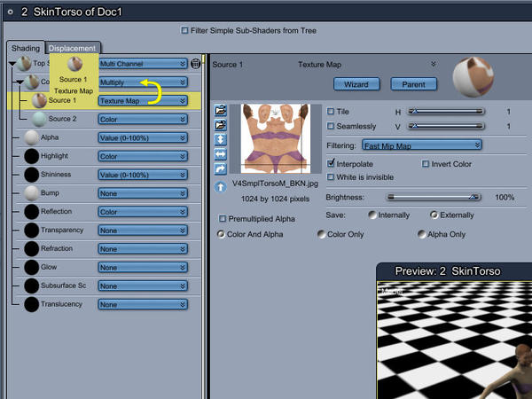
Task: Open the Source 1 Texture Map dropdown
Action: tap(143, 101)
